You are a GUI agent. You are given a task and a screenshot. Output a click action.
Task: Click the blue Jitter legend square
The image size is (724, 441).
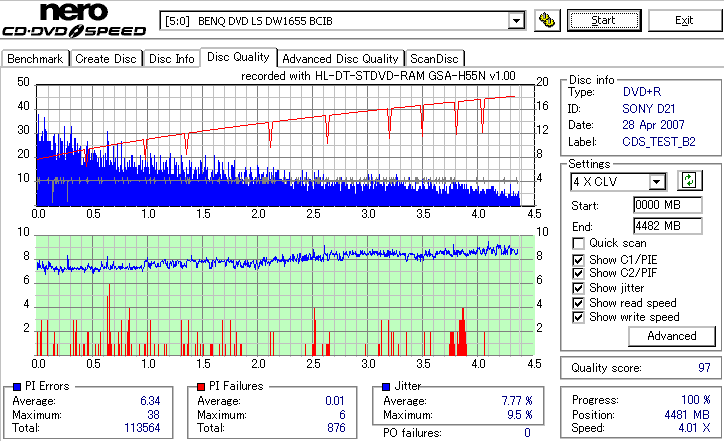point(386,387)
